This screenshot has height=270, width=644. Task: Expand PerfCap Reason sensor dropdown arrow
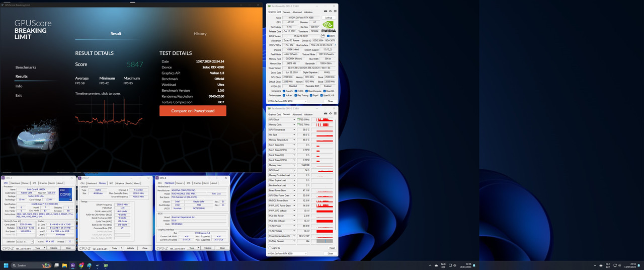[294, 241]
